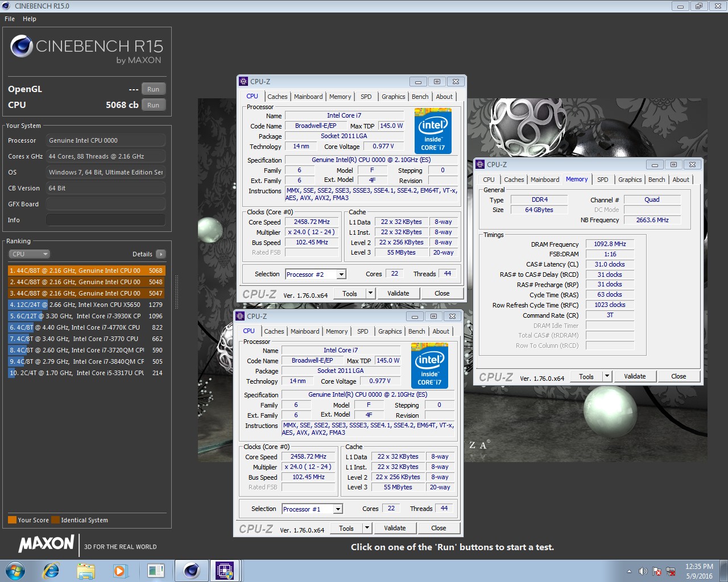
Task: Click the GFX Board field
Action: tap(106, 204)
